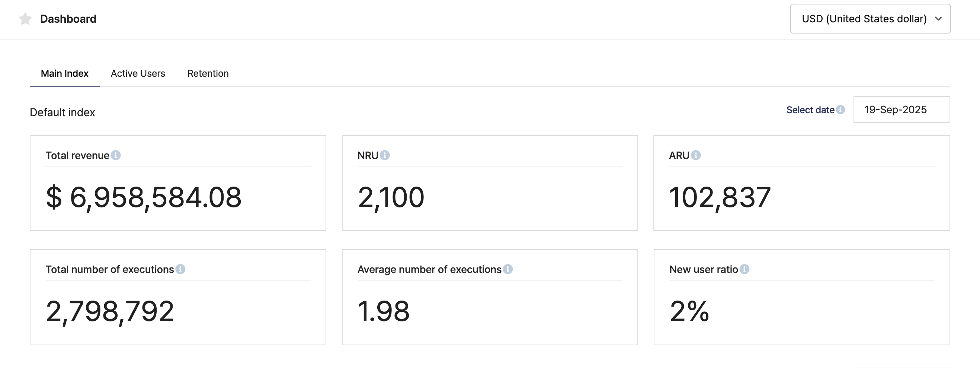Click the Select date label
The width and height of the screenshot is (980, 368).
(810, 110)
